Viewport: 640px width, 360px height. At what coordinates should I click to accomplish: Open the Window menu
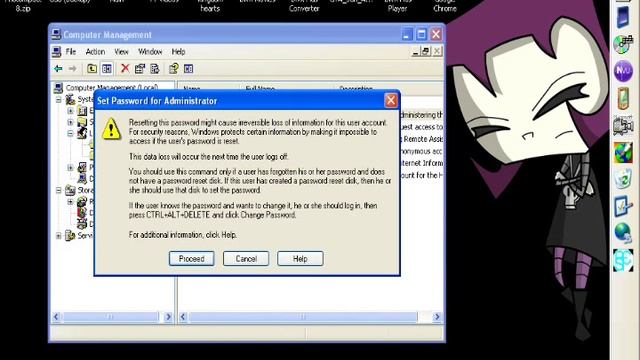pyautogui.click(x=150, y=52)
